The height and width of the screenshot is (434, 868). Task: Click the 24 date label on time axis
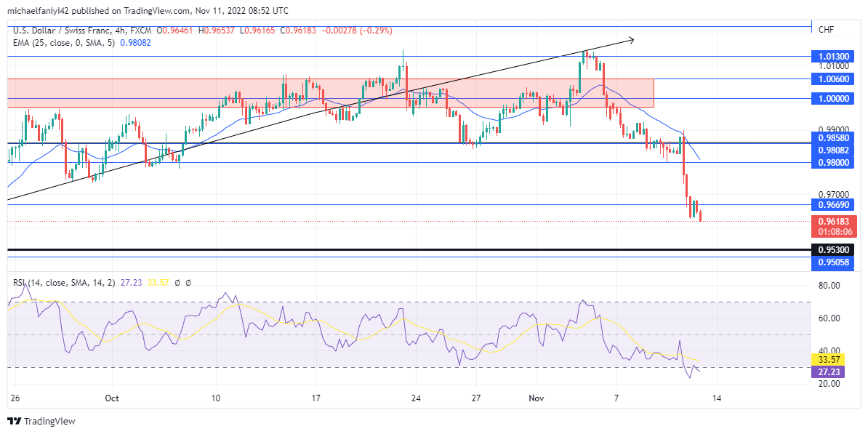pyautogui.click(x=417, y=398)
